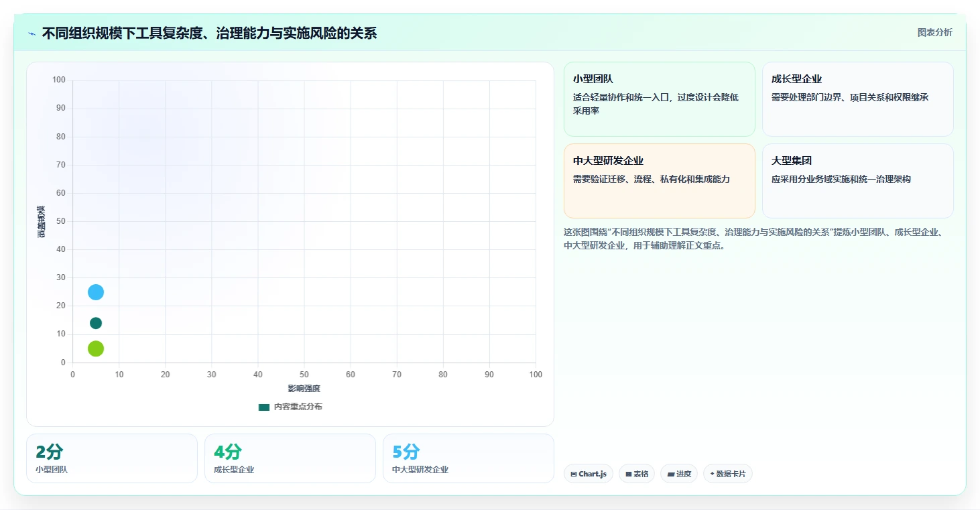Click the x-axis tick value 50
Screen dimensions: 980x510
(x=304, y=375)
